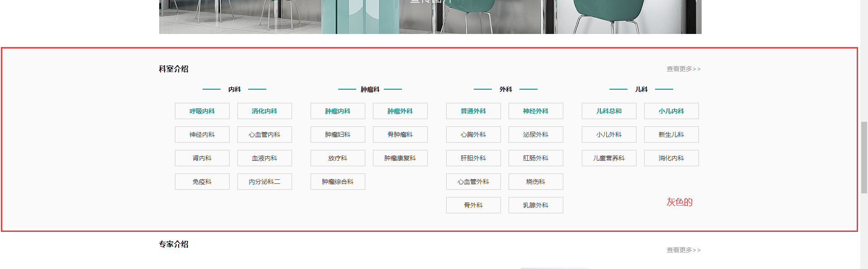Select the 乳腺外科 department

point(536,205)
